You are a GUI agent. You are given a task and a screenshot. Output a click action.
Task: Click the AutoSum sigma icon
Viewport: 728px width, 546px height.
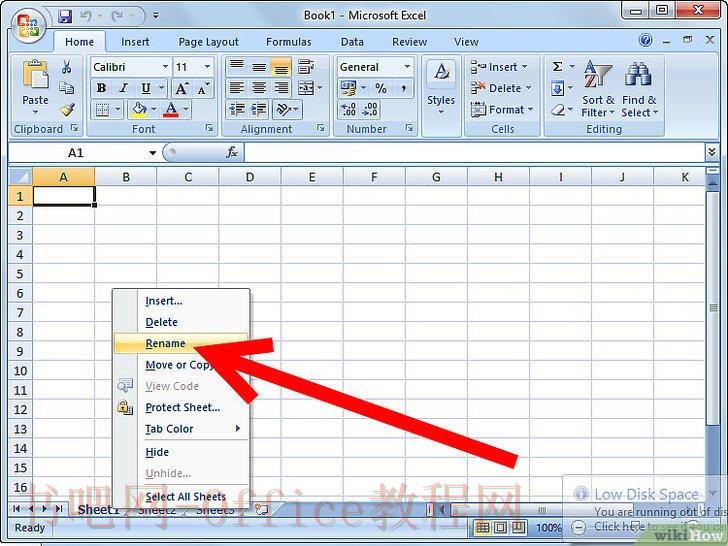[558, 67]
